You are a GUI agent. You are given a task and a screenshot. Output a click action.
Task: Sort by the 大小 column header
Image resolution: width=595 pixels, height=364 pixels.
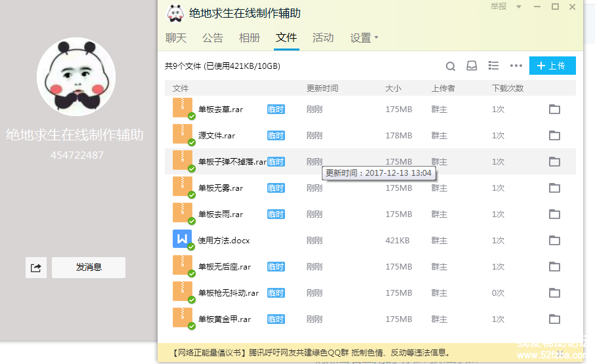[x=393, y=89]
